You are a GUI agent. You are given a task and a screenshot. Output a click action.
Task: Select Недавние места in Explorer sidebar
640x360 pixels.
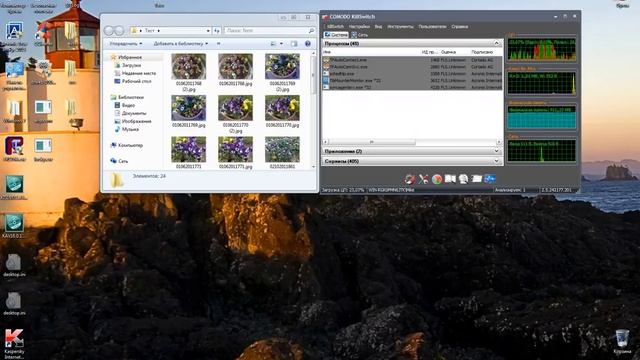click(135, 73)
